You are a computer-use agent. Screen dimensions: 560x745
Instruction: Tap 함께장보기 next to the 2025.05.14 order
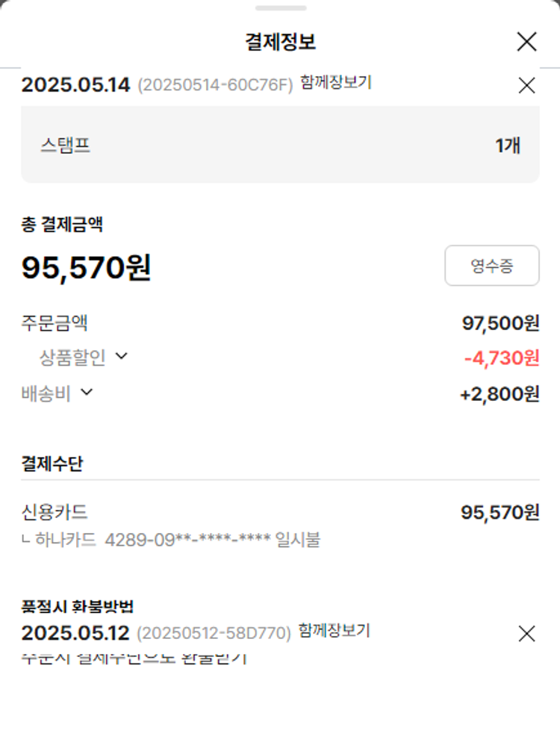tap(336, 83)
